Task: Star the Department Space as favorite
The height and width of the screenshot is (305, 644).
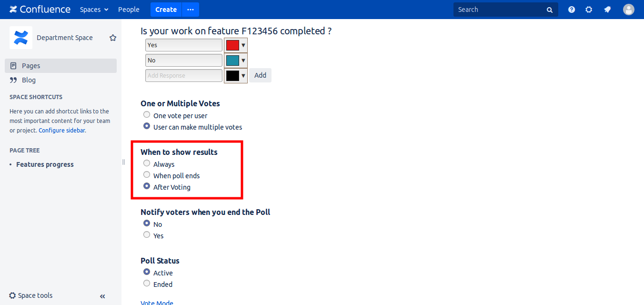Action: point(113,38)
